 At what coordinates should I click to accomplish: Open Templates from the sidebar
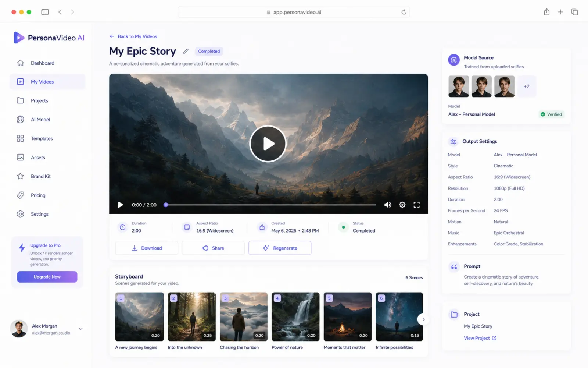(47, 138)
